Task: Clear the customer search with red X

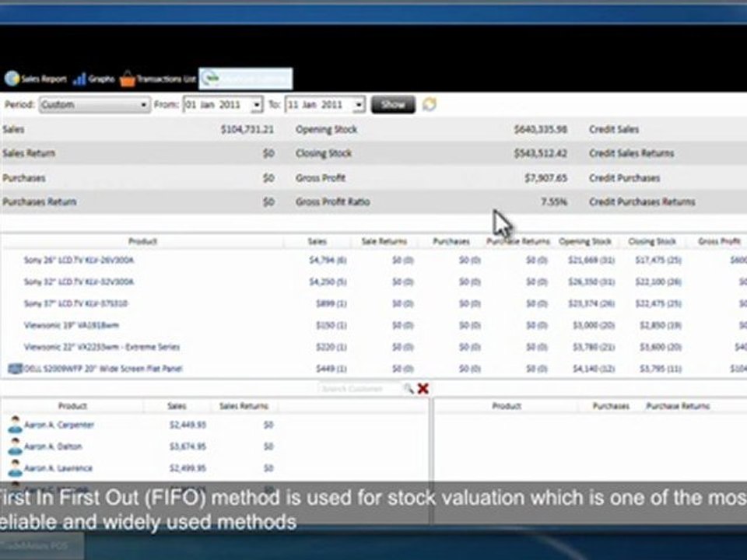Action: coord(423,389)
